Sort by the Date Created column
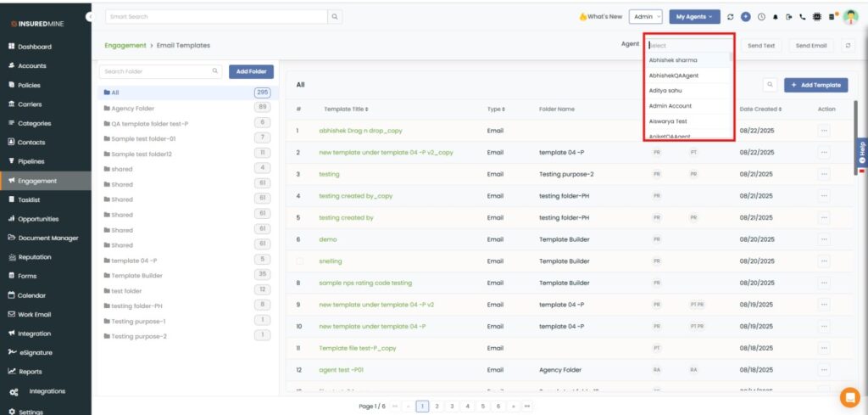This screenshot has width=868, height=415. coord(760,109)
